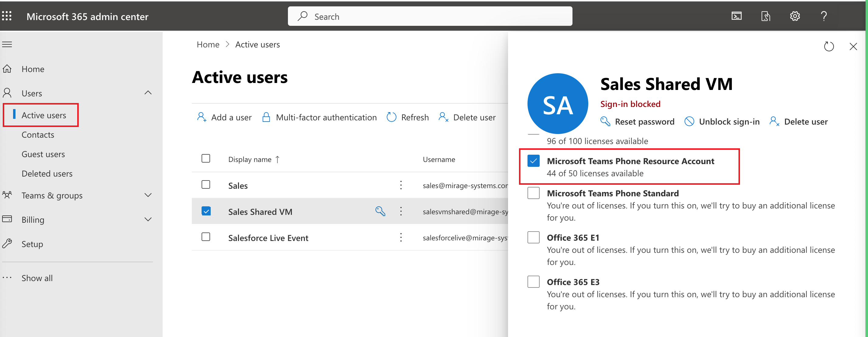Click the Add a user person icon

coord(202,117)
